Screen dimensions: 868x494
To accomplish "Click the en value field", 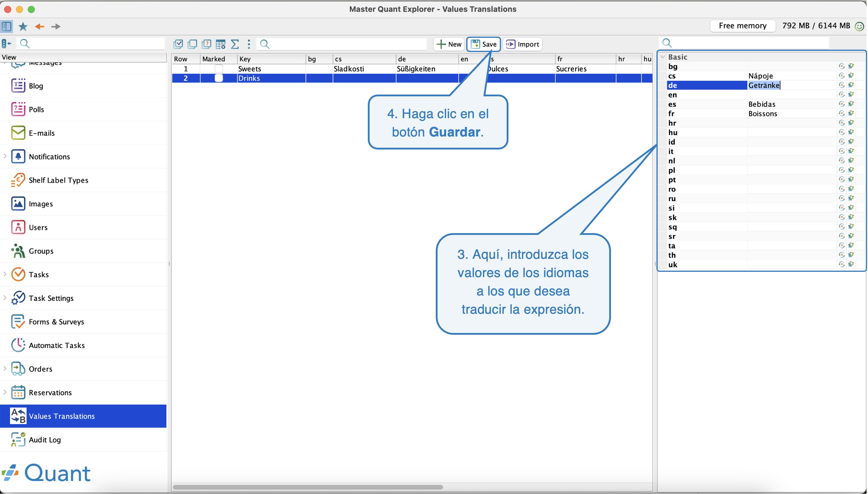I will coord(792,95).
